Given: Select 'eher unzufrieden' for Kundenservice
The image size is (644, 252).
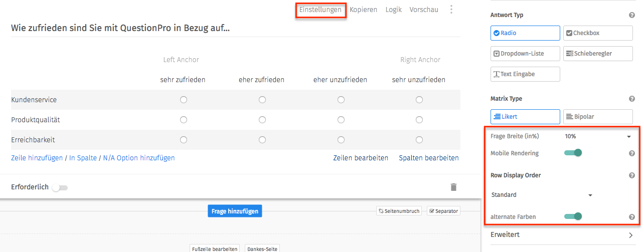Looking at the screenshot, I should pos(341,100).
